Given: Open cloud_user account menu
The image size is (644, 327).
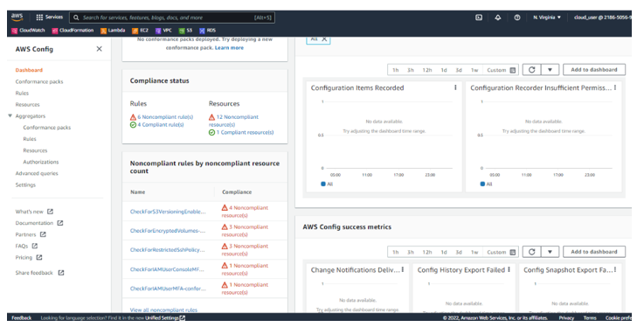Looking at the screenshot, I should pos(603,17).
